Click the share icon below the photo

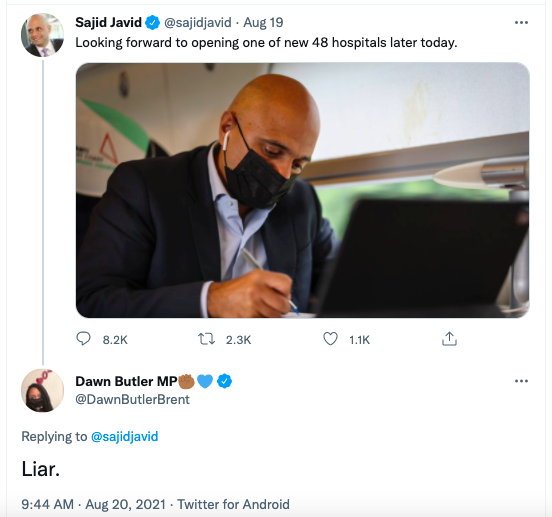pyautogui.click(x=449, y=339)
